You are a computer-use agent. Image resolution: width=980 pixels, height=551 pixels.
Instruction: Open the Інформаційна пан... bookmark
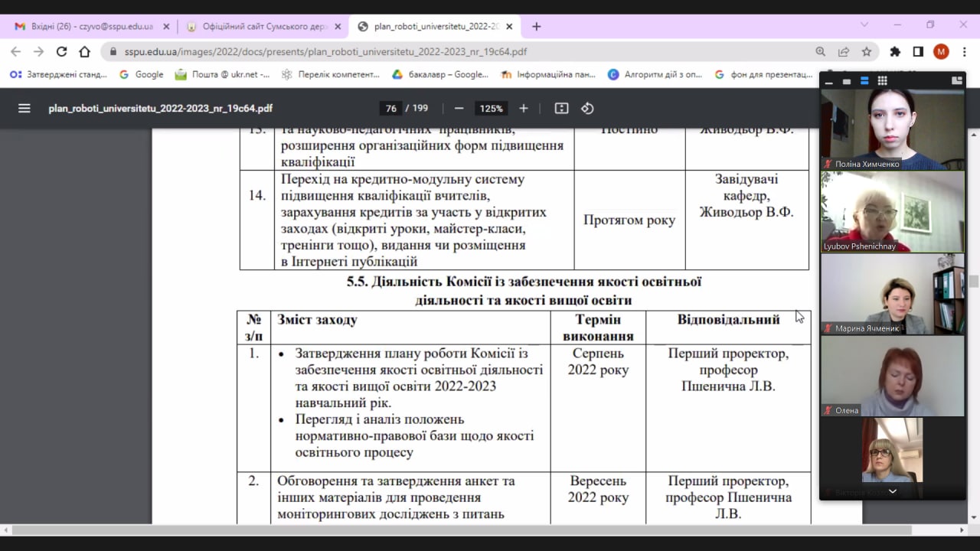547,74
